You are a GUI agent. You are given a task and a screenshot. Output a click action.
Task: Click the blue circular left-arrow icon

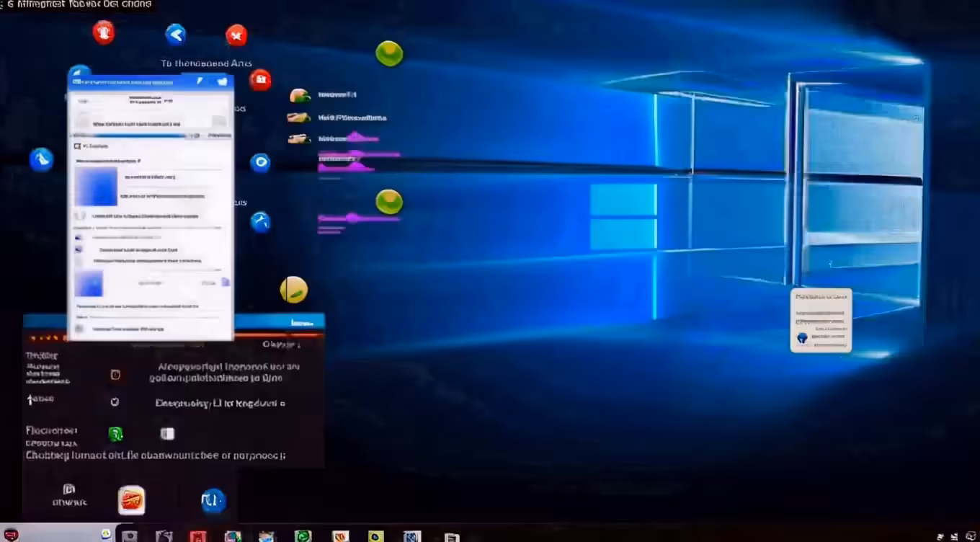point(175,34)
